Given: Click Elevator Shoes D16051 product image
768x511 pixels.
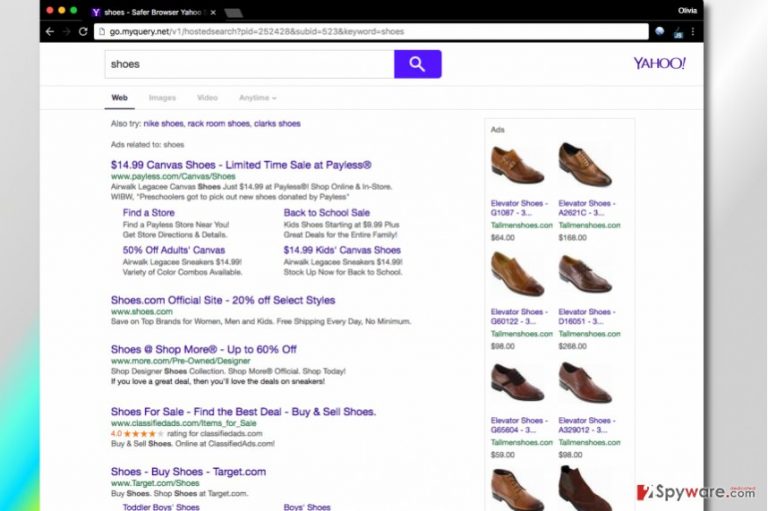Looking at the screenshot, I should [x=585, y=274].
